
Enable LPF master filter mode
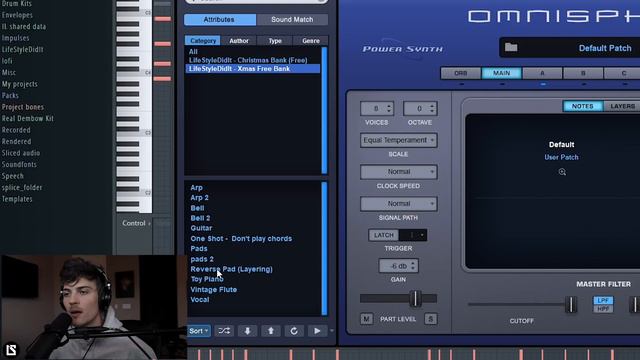[603, 300]
